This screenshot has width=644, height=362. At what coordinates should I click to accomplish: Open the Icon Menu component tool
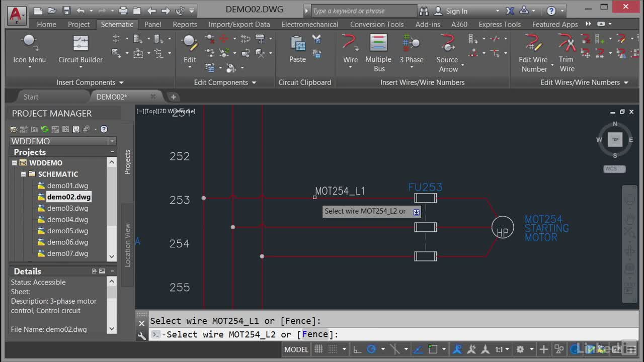coord(29,50)
